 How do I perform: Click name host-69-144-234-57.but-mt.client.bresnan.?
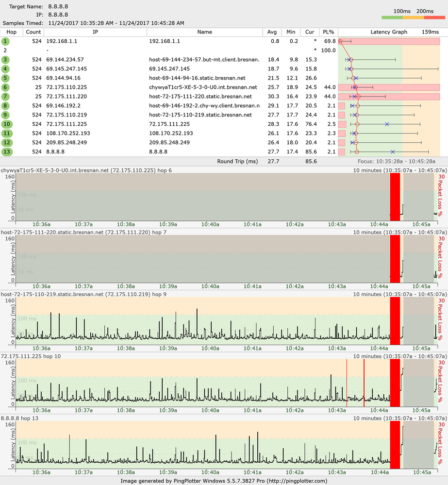pyautogui.click(x=204, y=60)
